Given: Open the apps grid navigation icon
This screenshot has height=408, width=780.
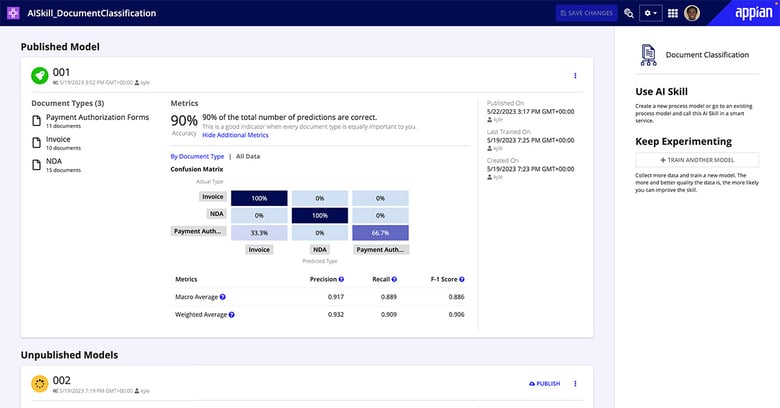Looking at the screenshot, I should 673,13.
